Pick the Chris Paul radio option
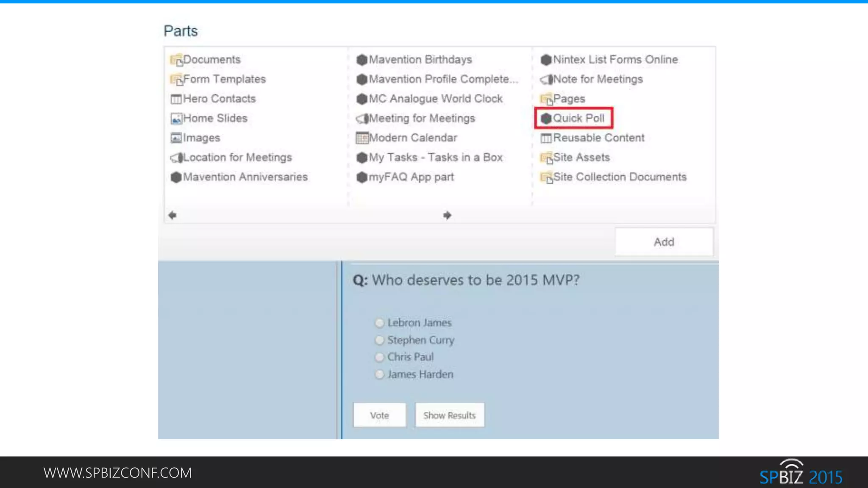This screenshot has height=488, width=868. [x=379, y=357]
